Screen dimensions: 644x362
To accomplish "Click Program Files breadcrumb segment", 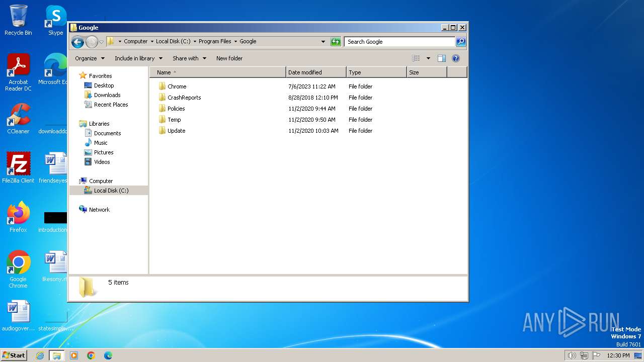I will [x=215, y=42].
